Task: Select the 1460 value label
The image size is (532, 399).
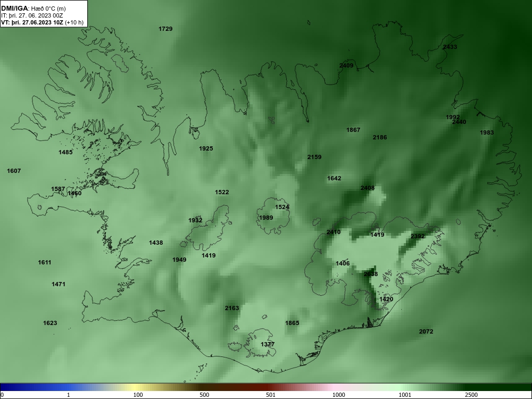Action: pyautogui.click(x=74, y=193)
